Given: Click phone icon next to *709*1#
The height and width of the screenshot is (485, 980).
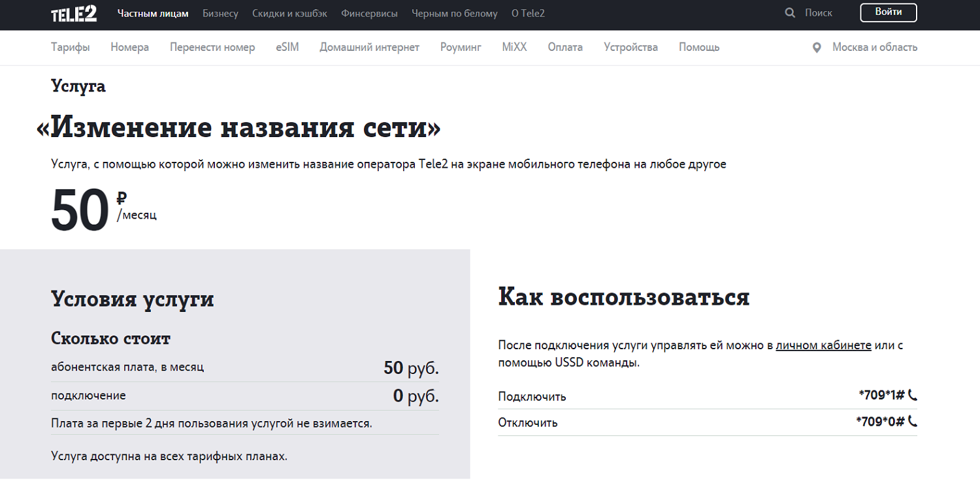Looking at the screenshot, I should pos(913,395).
